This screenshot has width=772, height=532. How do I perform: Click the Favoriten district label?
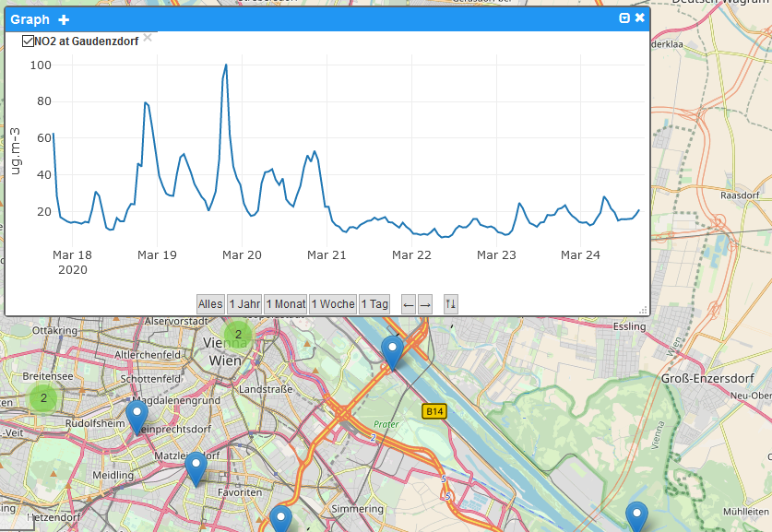point(240,492)
